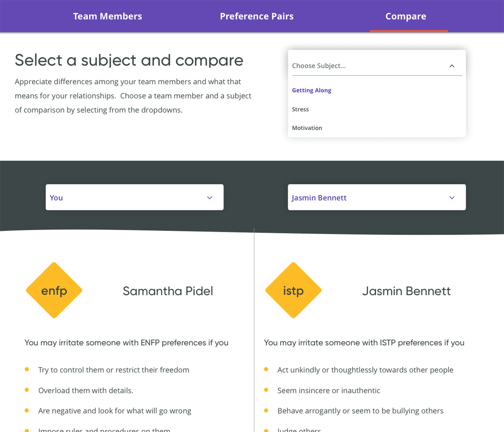504x432 pixels.
Task: Click the bullet beside 'Overload them with details'
Action: point(27,390)
